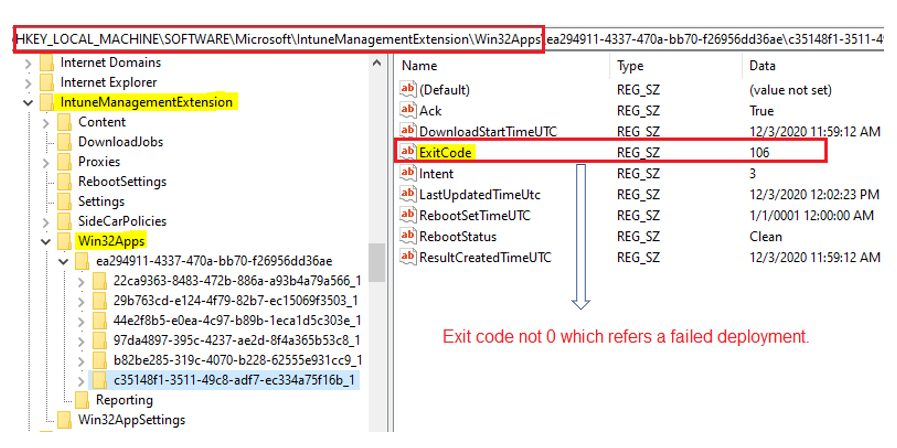The image size is (897, 448).
Task: Click the tree pane vertical scrollbar thumb
Action: pyautogui.click(x=376, y=262)
